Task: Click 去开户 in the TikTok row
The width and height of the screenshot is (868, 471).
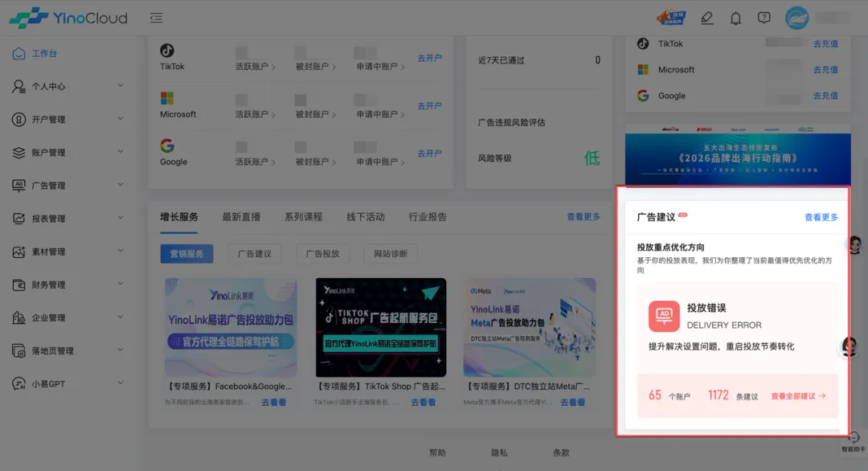Action: tap(429, 58)
